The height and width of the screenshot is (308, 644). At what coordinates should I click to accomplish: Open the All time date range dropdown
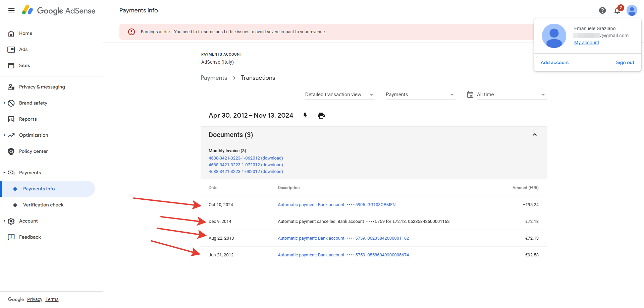tap(511, 95)
